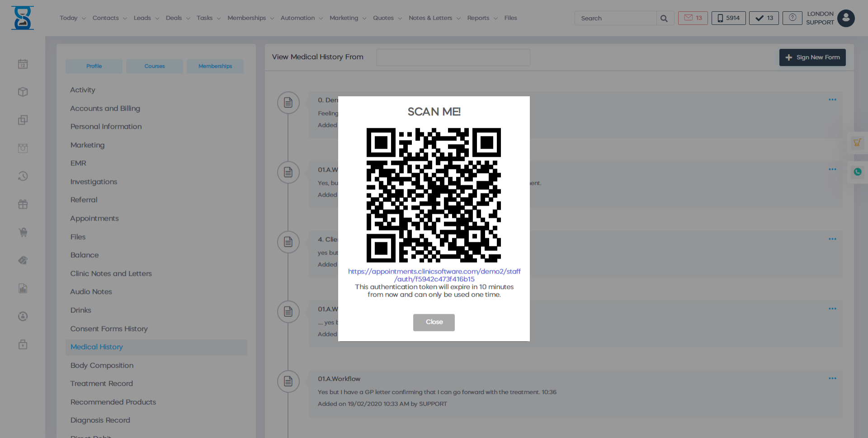
Task: Click the search magnifier icon
Action: pyautogui.click(x=664, y=19)
